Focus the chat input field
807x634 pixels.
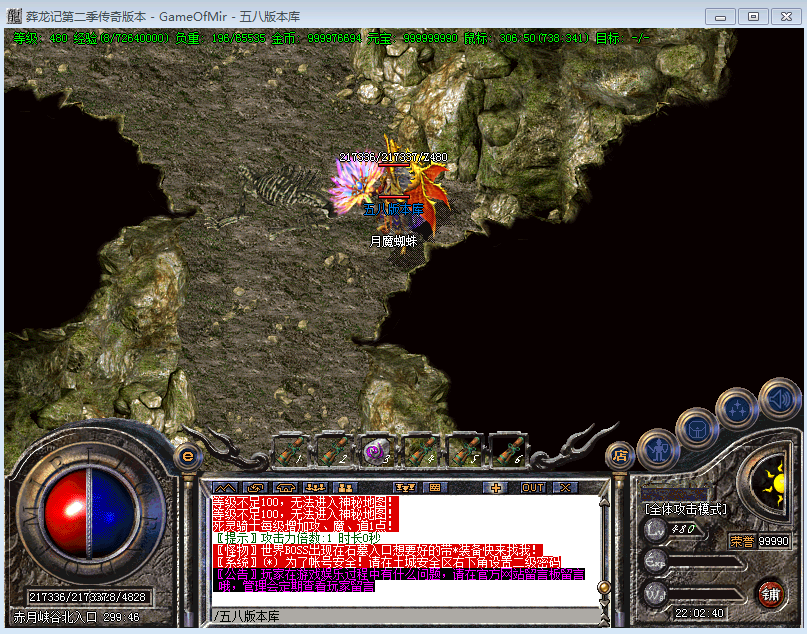(x=406, y=616)
